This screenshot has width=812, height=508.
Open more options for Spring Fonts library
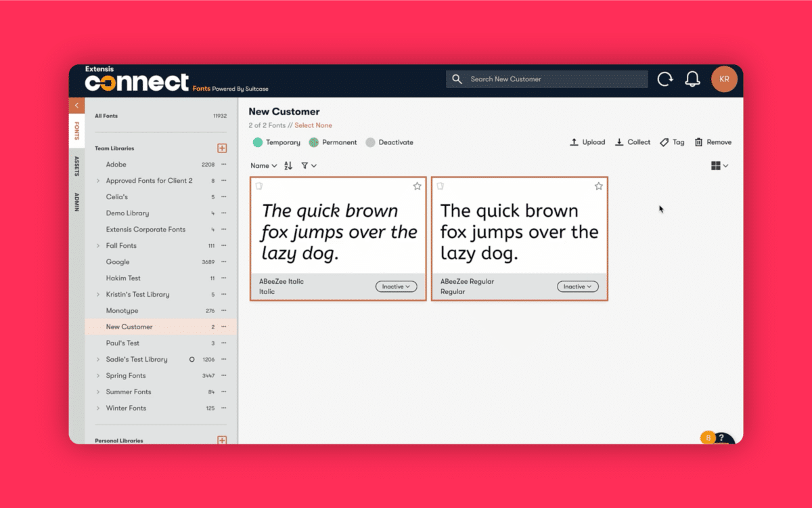(x=223, y=376)
